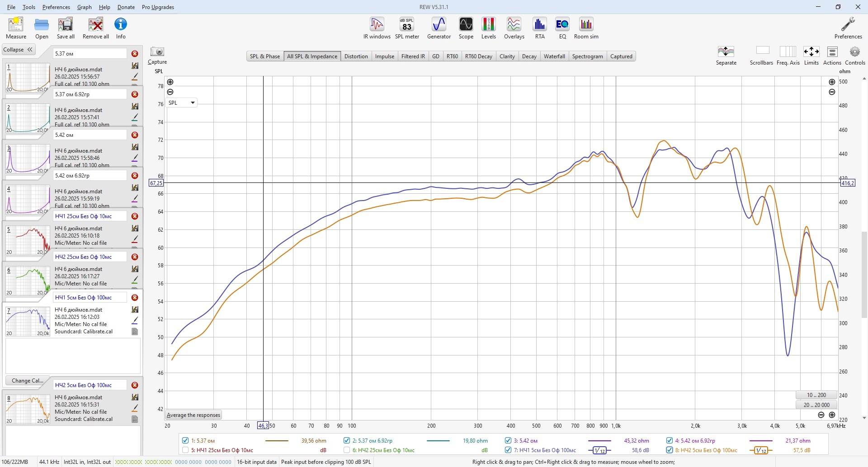Switch to the Impulse tab

tap(385, 56)
